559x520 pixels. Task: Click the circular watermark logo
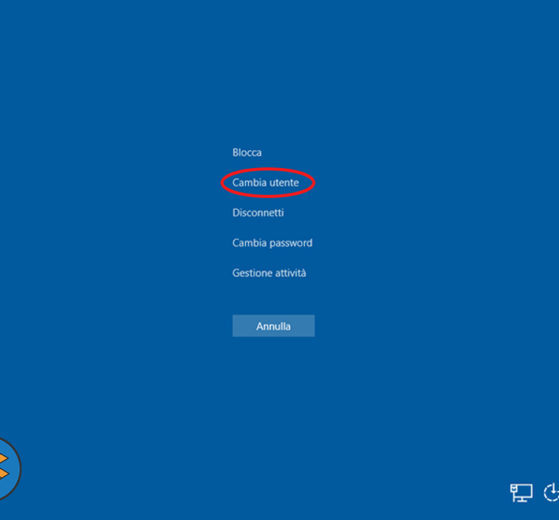(x=8, y=468)
